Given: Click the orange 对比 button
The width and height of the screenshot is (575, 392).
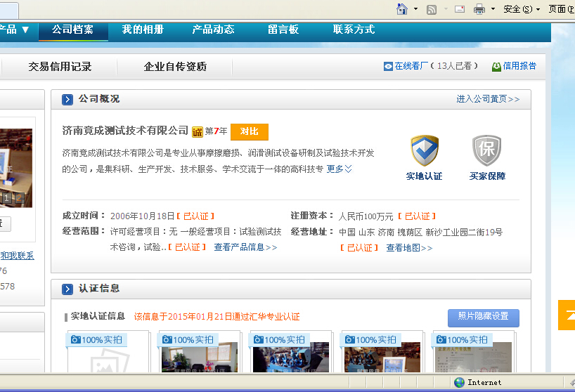Looking at the screenshot, I should point(250,131).
